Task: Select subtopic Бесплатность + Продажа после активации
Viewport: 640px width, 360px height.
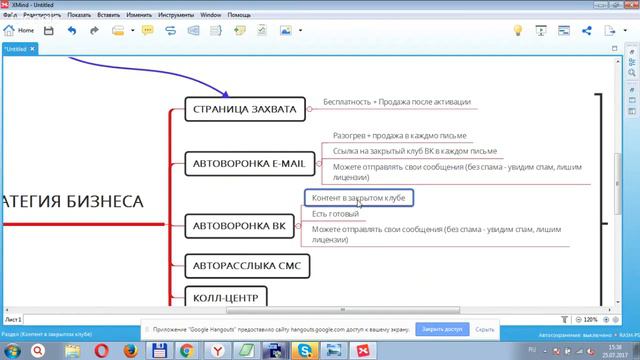Action: 397,102
